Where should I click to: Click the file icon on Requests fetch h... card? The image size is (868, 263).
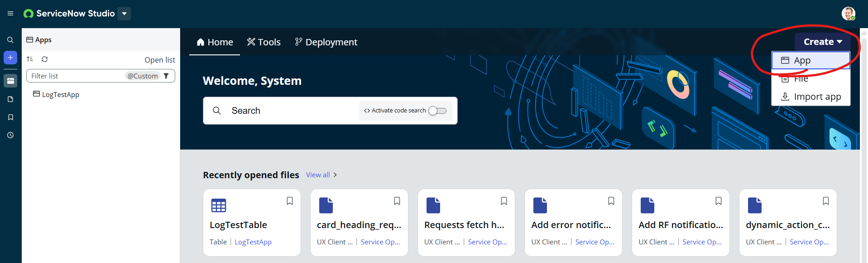(433, 205)
